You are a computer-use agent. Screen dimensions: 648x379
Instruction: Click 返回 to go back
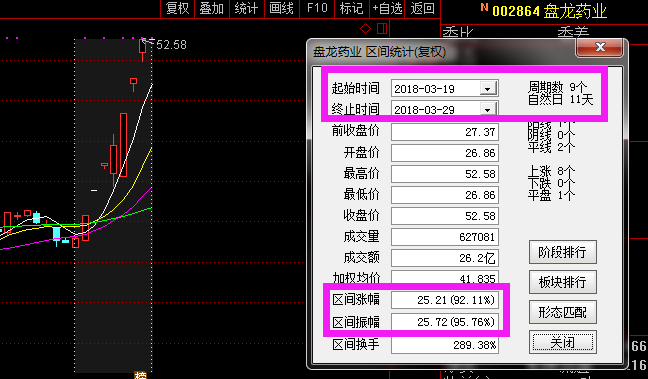point(423,8)
